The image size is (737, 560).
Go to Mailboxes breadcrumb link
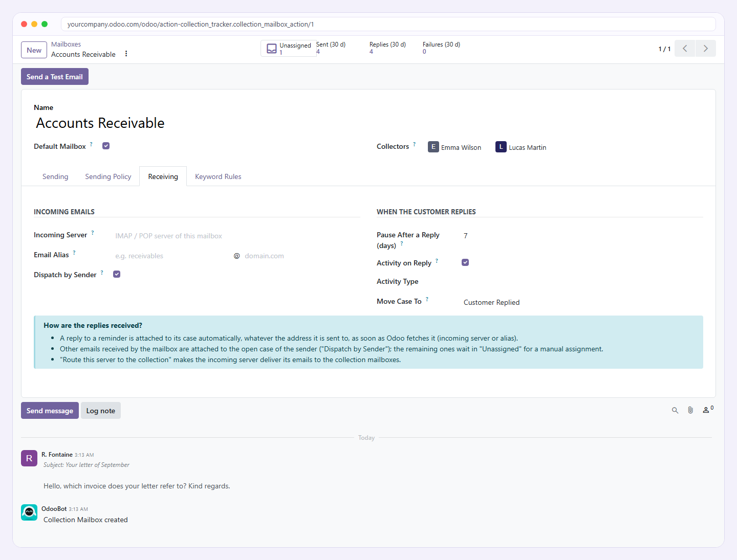(66, 44)
